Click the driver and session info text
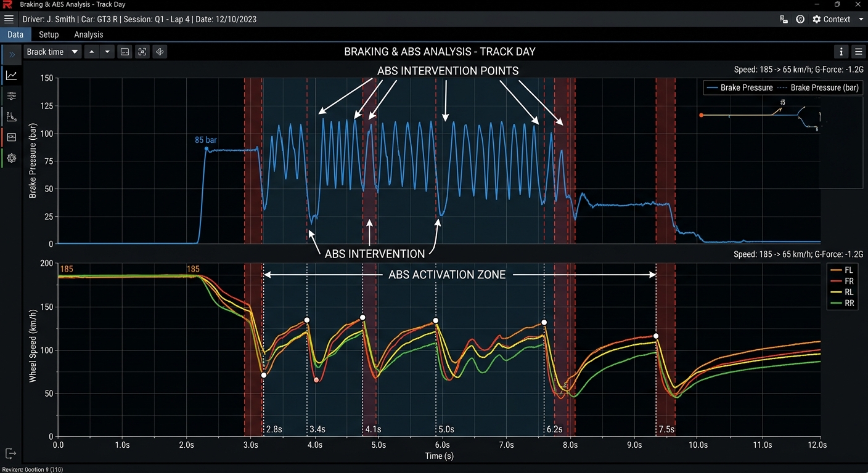Screen dimensions: 868x473 (139, 19)
